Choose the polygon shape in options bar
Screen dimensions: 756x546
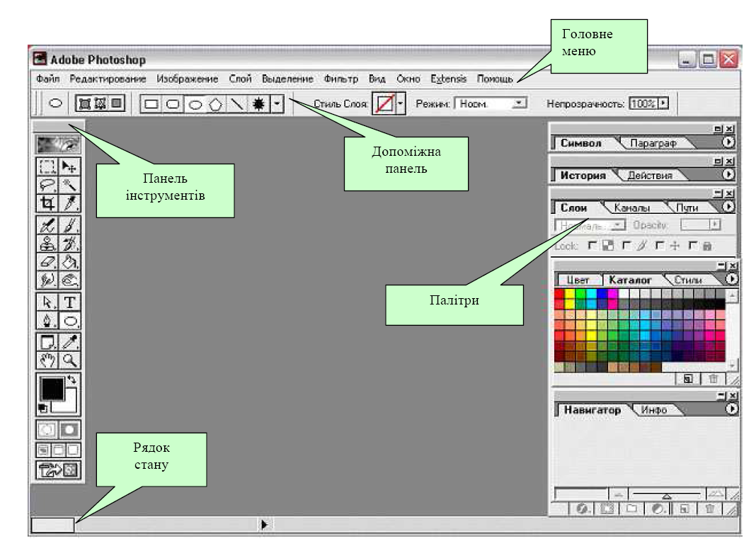(215, 103)
